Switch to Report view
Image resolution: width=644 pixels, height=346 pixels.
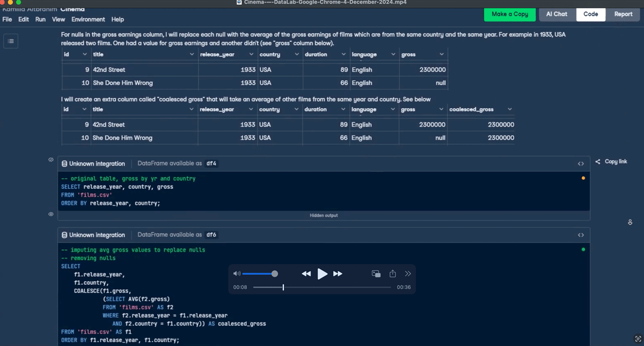[x=623, y=14]
